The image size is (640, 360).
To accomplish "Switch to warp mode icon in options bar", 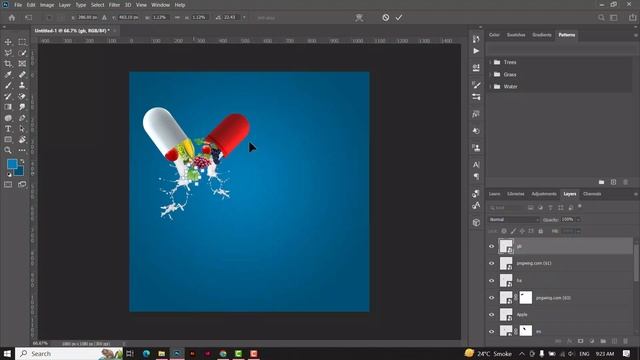I will coord(359,18).
